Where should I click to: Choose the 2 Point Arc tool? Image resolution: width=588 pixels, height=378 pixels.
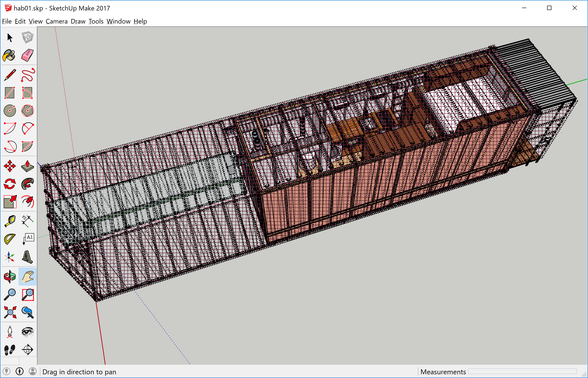(x=27, y=129)
